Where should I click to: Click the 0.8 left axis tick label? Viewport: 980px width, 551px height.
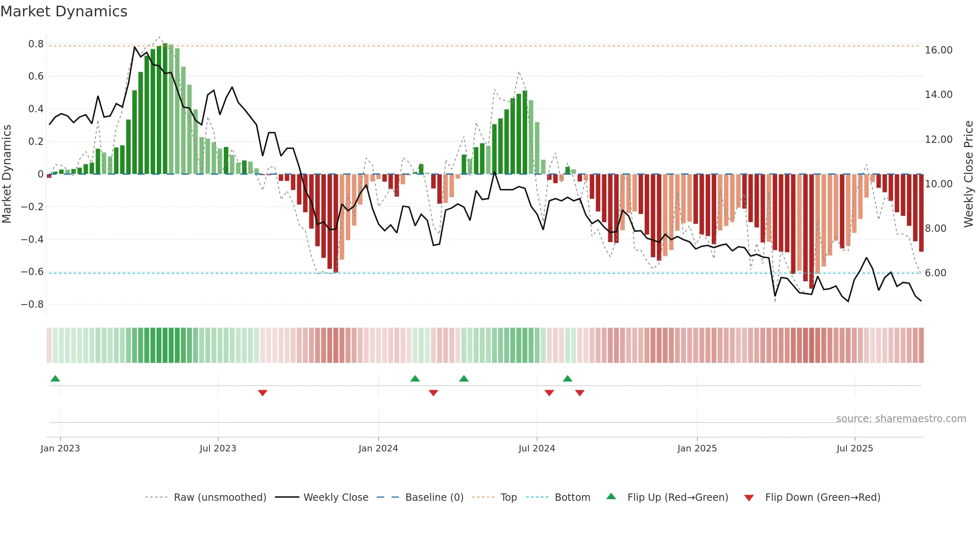[x=36, y=44]
